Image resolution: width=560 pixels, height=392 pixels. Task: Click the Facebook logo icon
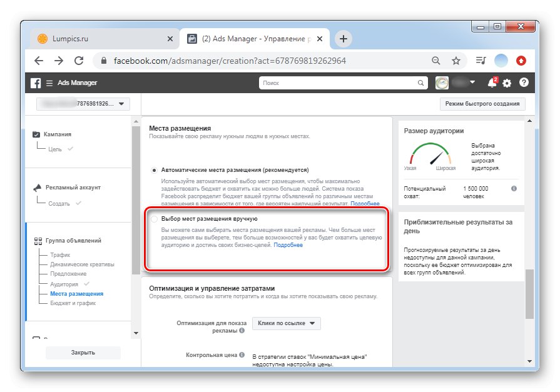(x=36, y=83)
